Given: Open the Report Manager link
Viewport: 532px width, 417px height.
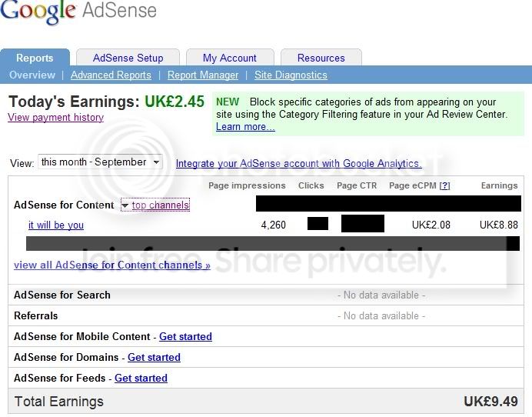Looking at the screenshot, I should [203, 75].
